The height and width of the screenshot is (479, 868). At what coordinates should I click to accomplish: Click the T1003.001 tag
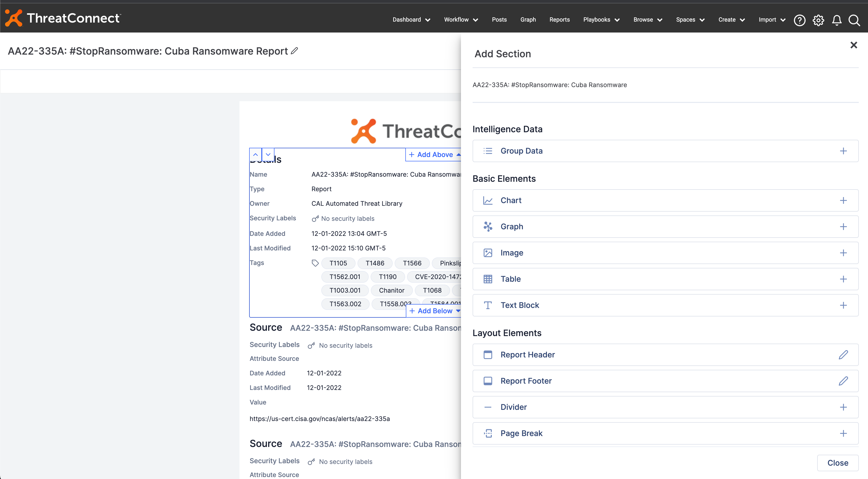[345, 290]
